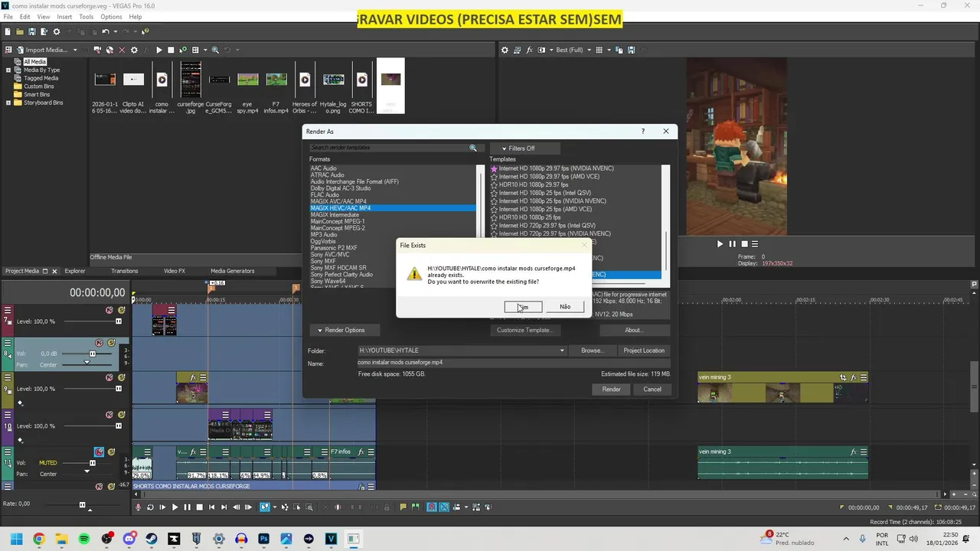980x551 pixels.
Task: Click the lock envelopes padlock icon
Action: (x=387, y=507)
